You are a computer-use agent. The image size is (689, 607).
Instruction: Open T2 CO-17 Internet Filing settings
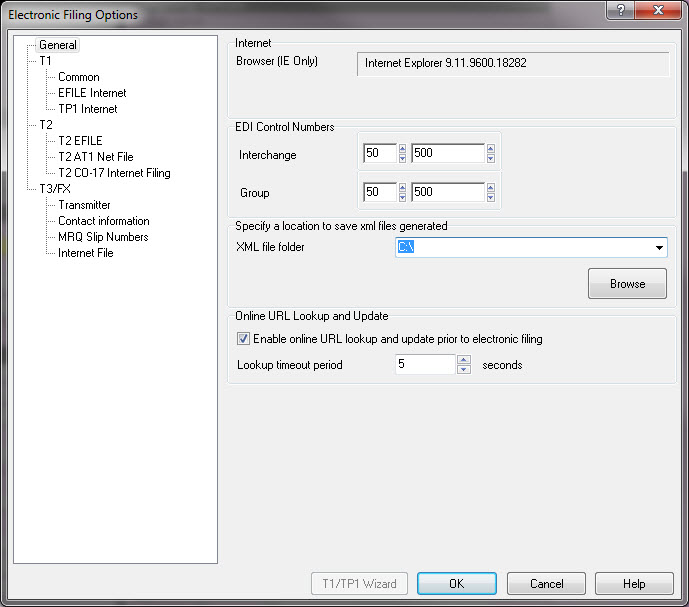[114, 173]
